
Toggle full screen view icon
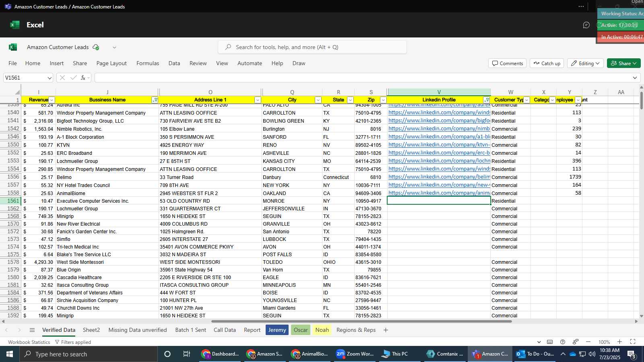point(633,342)
